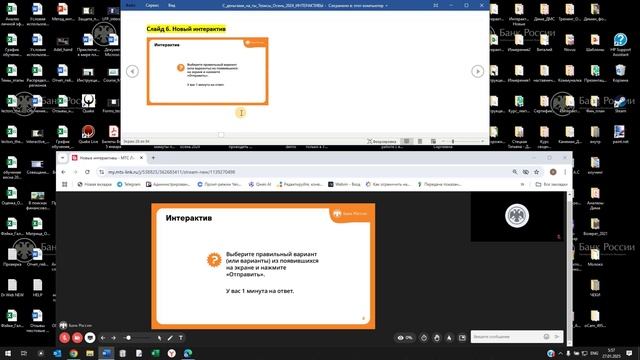Open the Файл menu in Word
640x360 pixels.
click(131, 5)
